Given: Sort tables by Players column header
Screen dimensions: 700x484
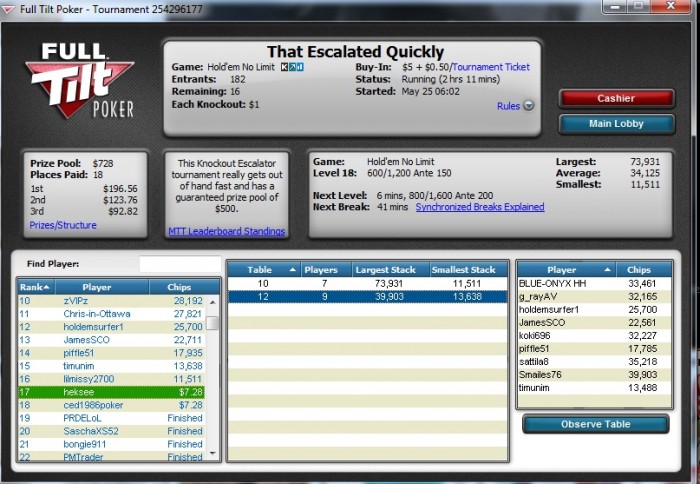Looking at the screenshot, I should (325, 270).
